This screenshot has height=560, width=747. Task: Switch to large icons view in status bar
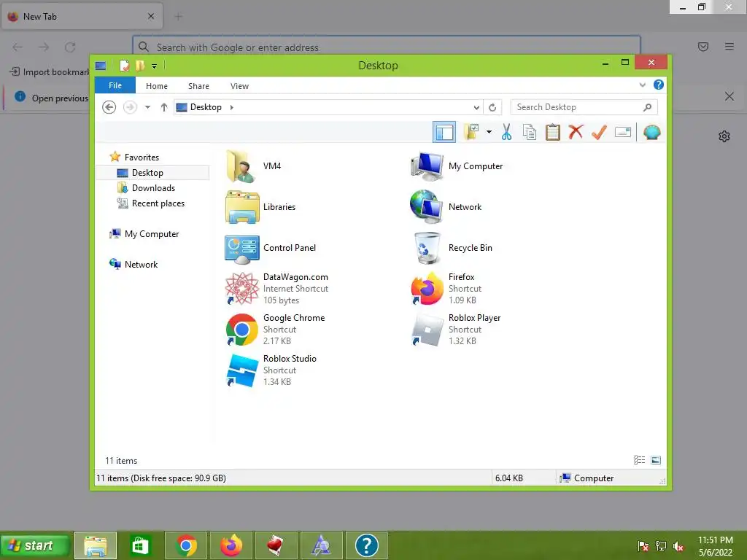pos(656,460)
